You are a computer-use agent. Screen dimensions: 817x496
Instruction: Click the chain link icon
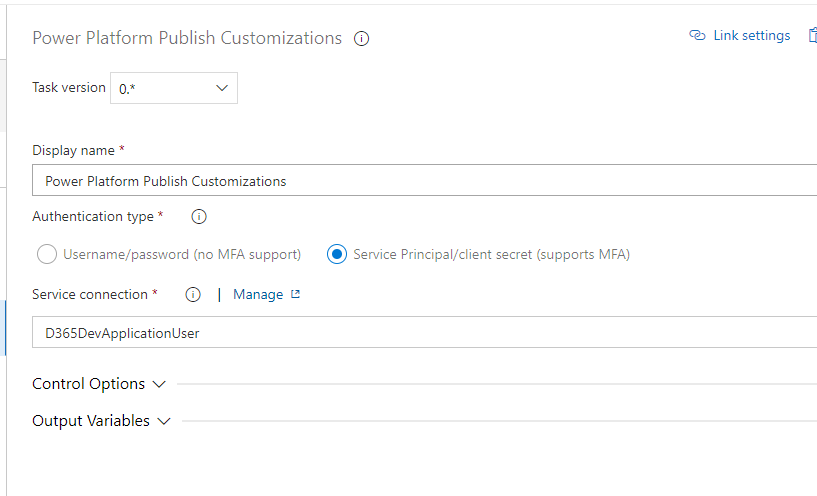697,36
